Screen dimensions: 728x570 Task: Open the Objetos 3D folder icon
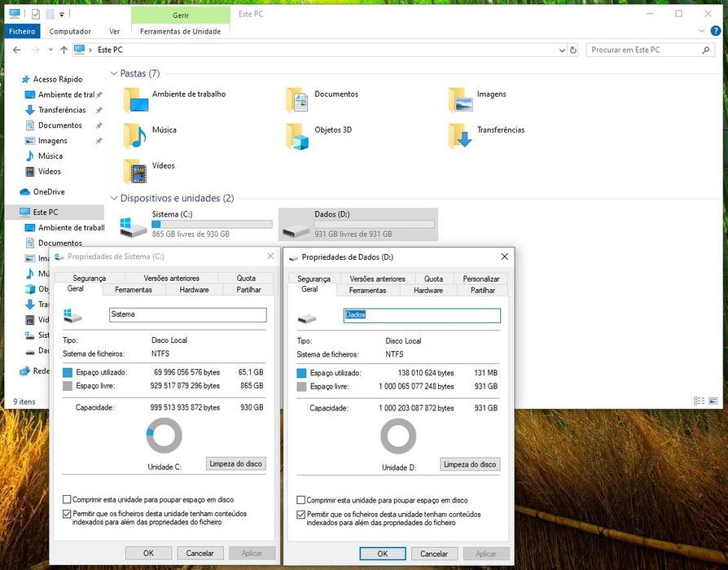point(297,136)
